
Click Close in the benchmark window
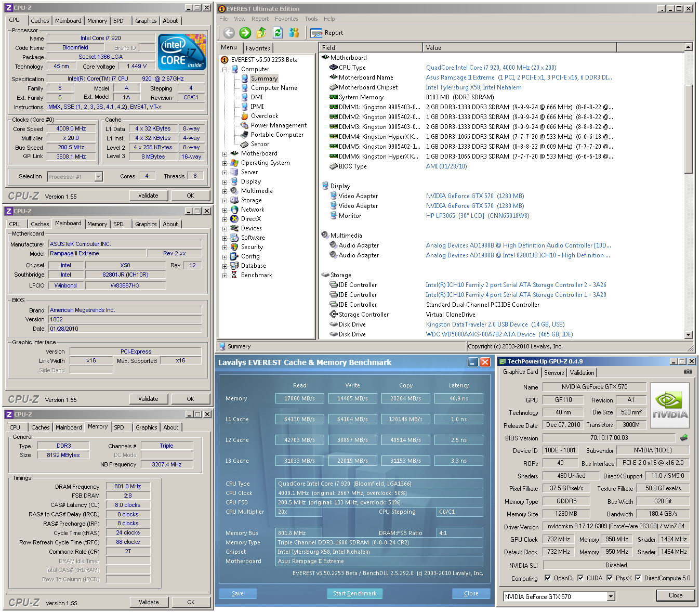pos(471,593)
